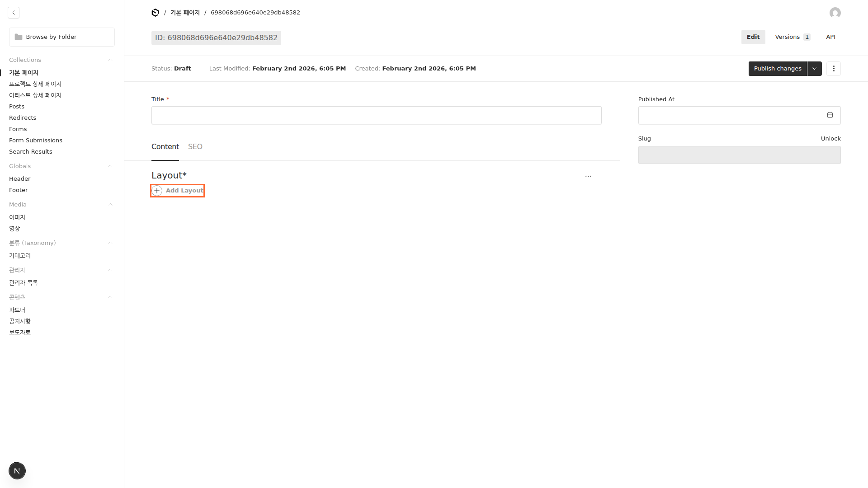Image resolution: width=868 pixels, height=488 pixels.
Task: Switch to the SEO tab
Action: 195,147
